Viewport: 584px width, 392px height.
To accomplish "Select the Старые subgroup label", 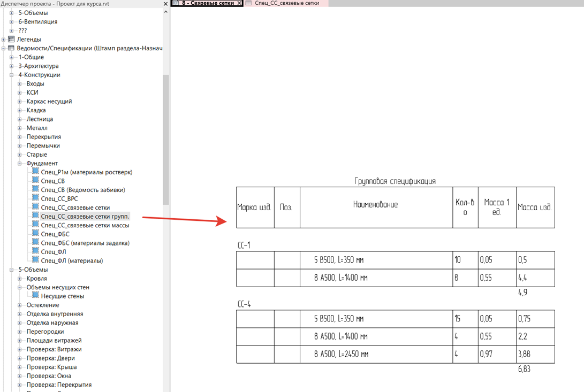I will (x=36, y=155).
